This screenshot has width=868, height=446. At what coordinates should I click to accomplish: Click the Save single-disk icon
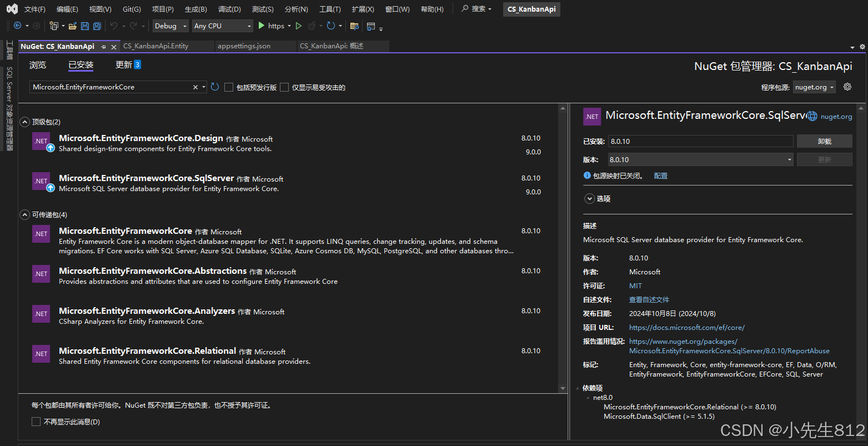85,26
